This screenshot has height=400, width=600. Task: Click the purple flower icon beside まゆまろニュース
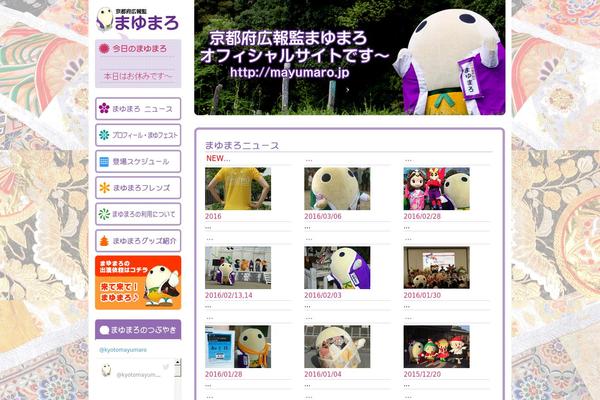click(104, 108)
